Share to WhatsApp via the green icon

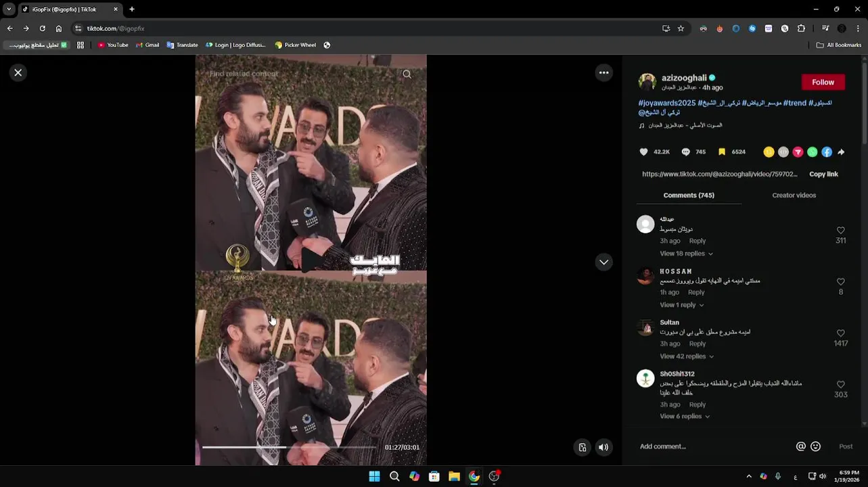click(x=812, y=152)
